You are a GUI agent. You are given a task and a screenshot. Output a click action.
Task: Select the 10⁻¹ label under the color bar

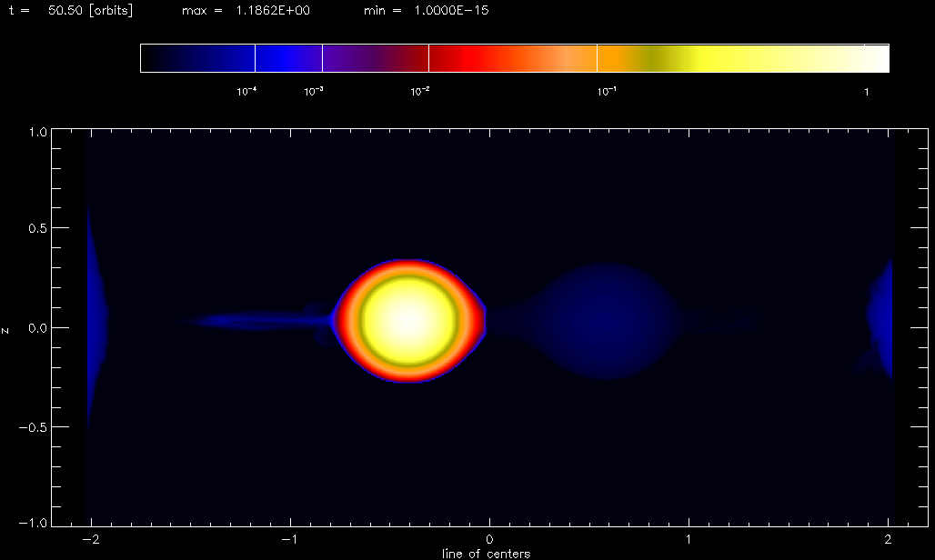click(x=607, y=92)
